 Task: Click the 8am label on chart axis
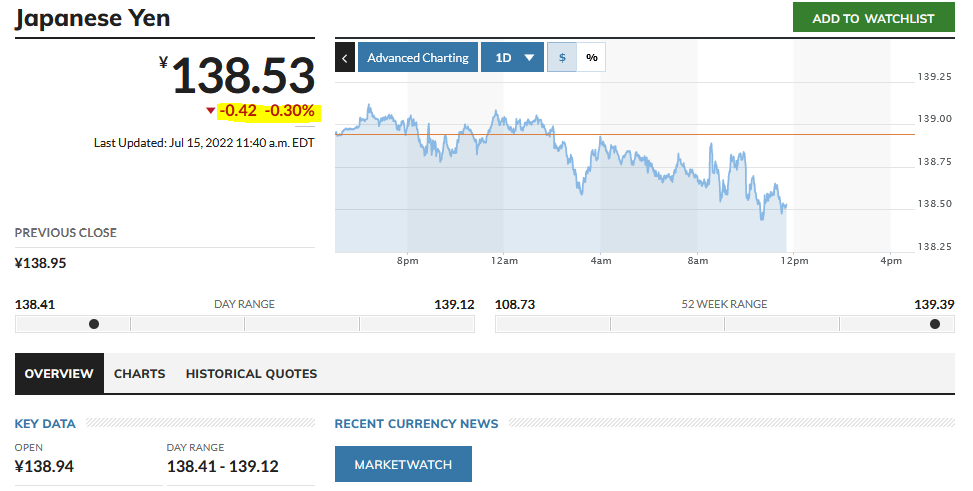697,261
